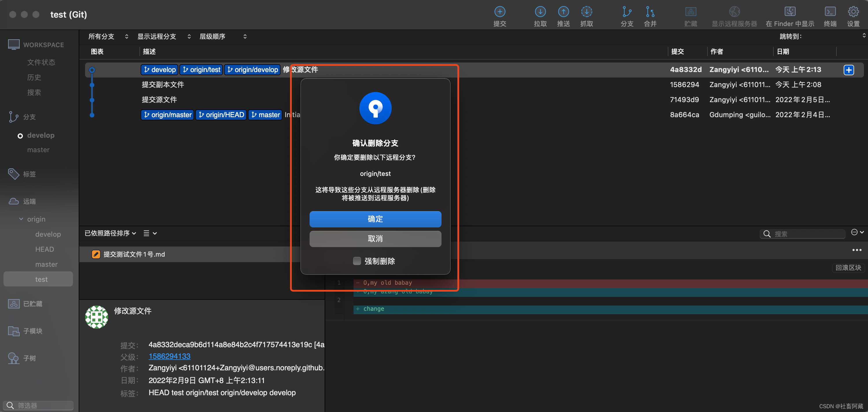Click the 推送 (Push) toolbar icon
The image size is (868, 412).
pos(563,12)
